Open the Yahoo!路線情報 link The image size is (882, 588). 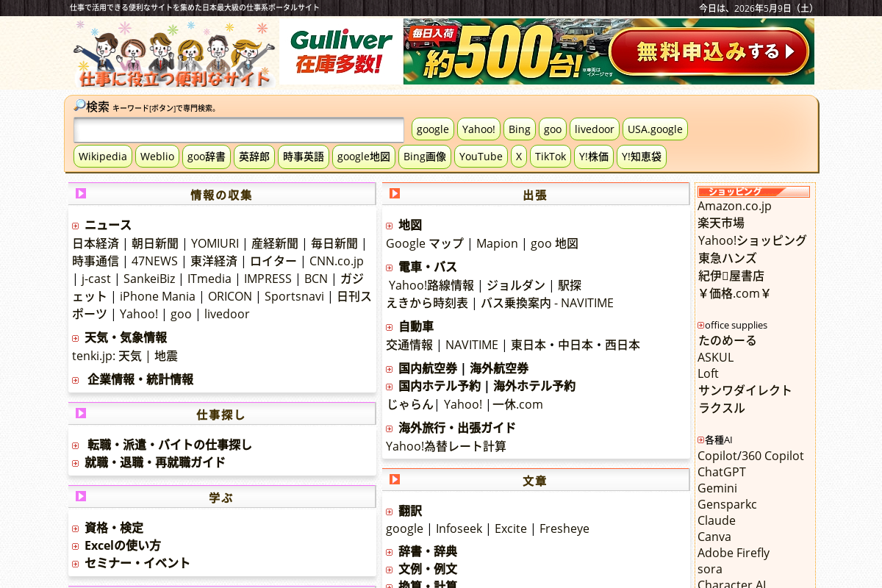(431, 285)
